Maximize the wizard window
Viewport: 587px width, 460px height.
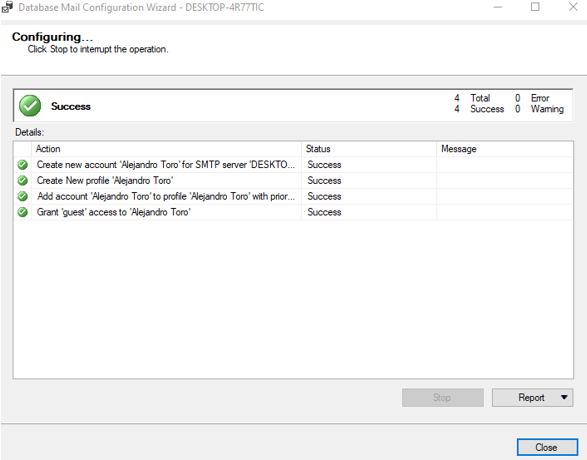coord(535,7)
